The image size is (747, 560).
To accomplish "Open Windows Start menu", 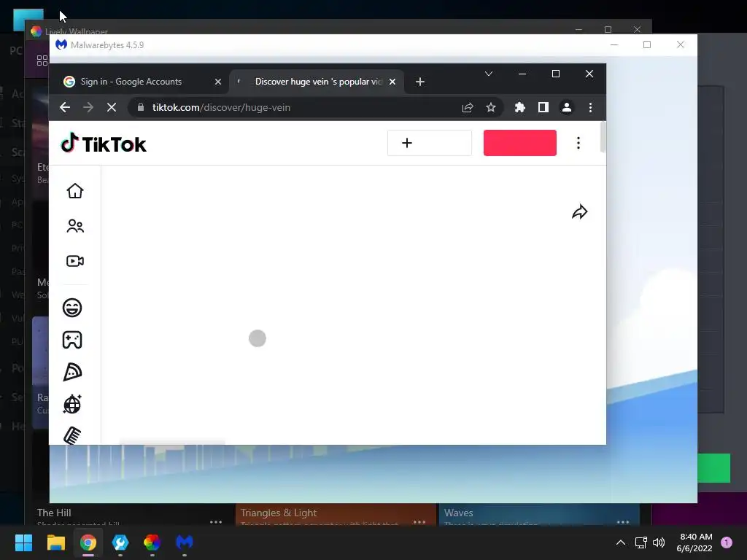I will [23, 542].
